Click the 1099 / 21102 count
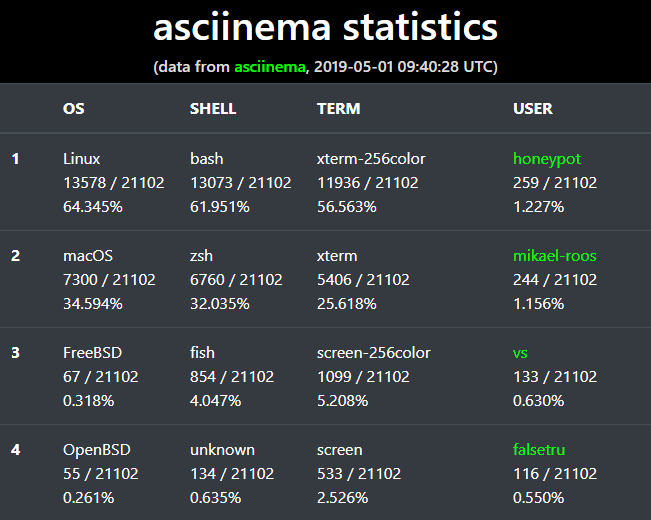The height and width of the screenshot is (520, 651). click(363, 377)
